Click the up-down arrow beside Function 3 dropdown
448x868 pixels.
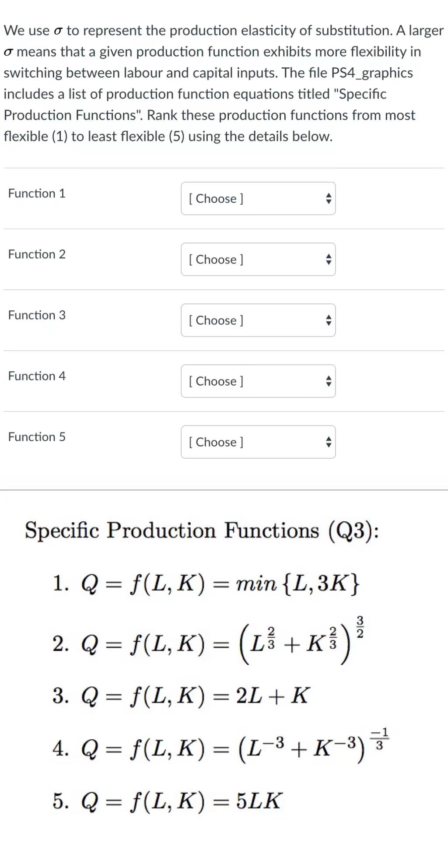(x=329, y=320)
